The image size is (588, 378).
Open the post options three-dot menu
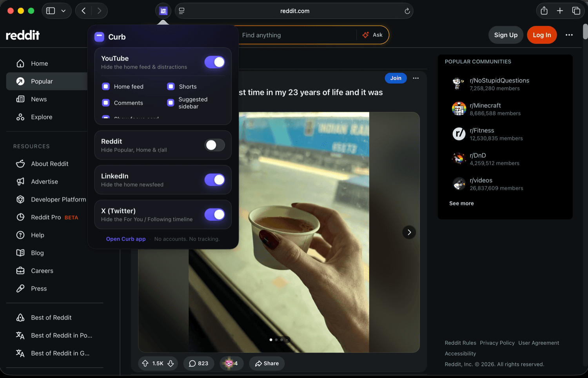(x=416, y=78)
